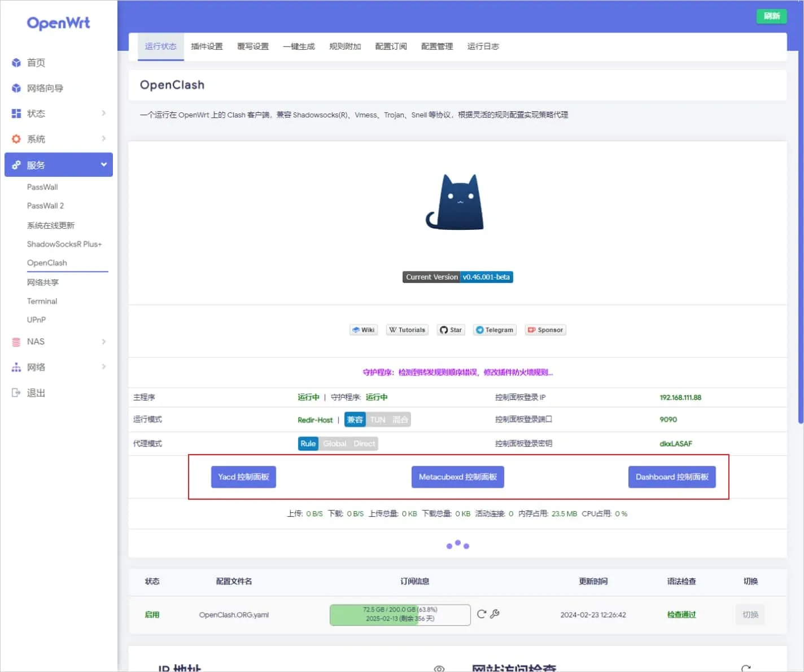The height and width of the screenshot is (672, 804).
Task: Open the 运行状态 tab
Action: 160,46
